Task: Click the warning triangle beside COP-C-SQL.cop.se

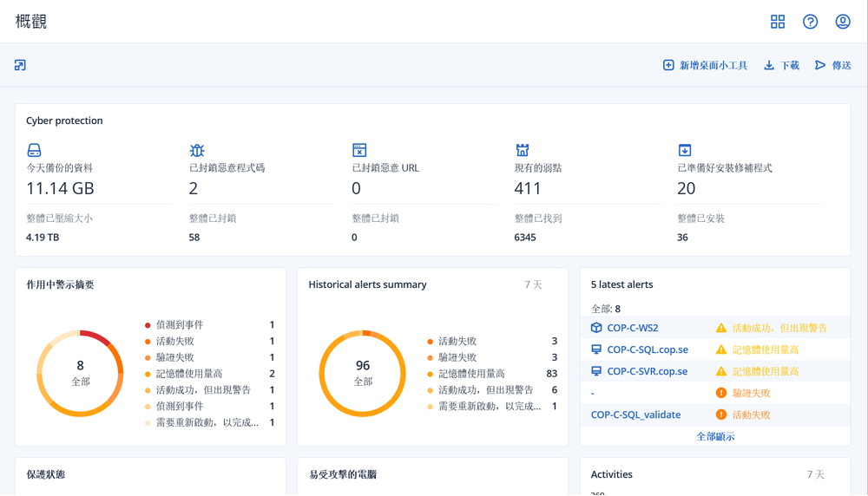Action: (720, 349)
